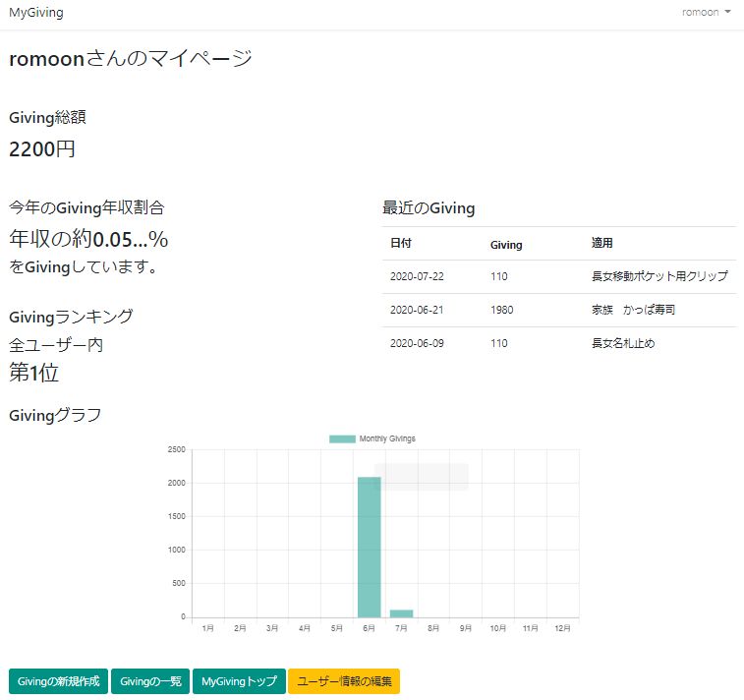
Task: Click the Giving column header in table
Action: point(506,245)
